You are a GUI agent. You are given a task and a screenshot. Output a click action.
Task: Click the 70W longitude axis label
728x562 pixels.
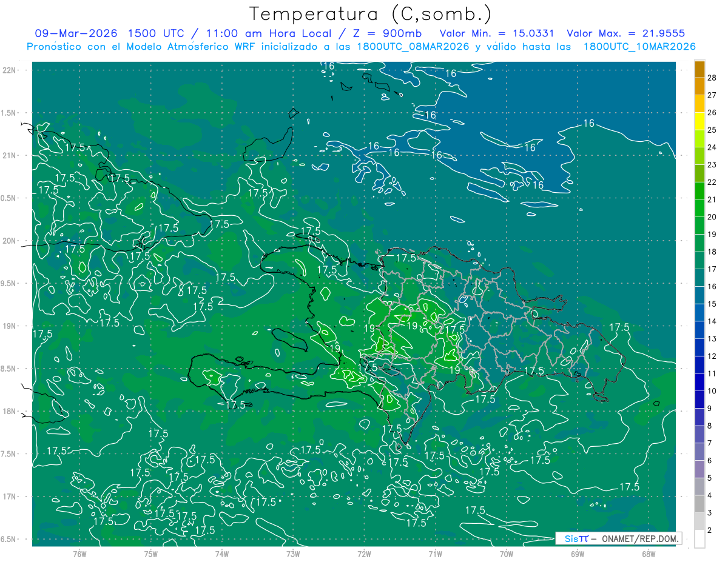click(x=507, y=554)
